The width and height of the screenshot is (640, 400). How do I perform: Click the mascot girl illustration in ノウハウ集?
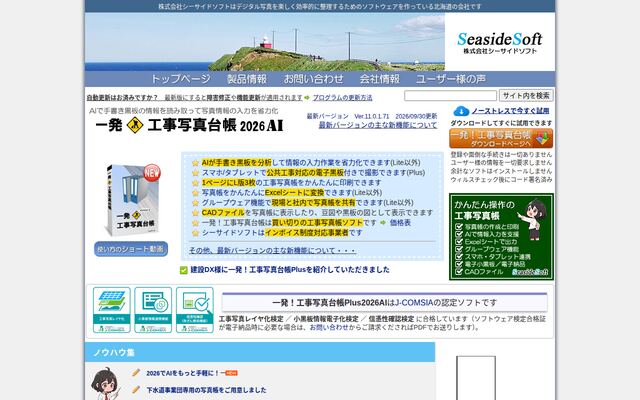(x=105, y=384)
